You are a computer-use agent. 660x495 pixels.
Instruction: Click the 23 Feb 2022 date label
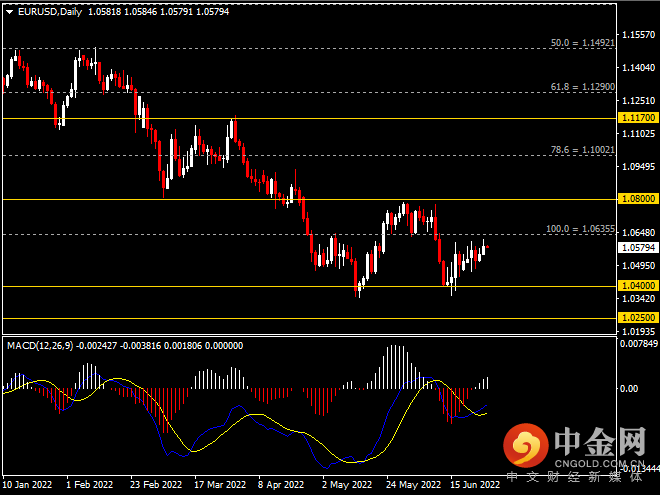pyautogui.click(x=156, y=484)
